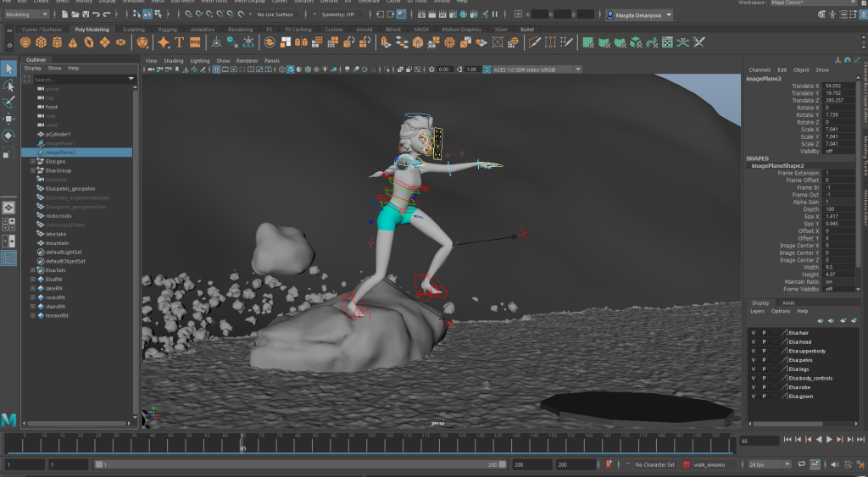
Task: Expand the terrainRN reference node
Action: click(33, 315)
